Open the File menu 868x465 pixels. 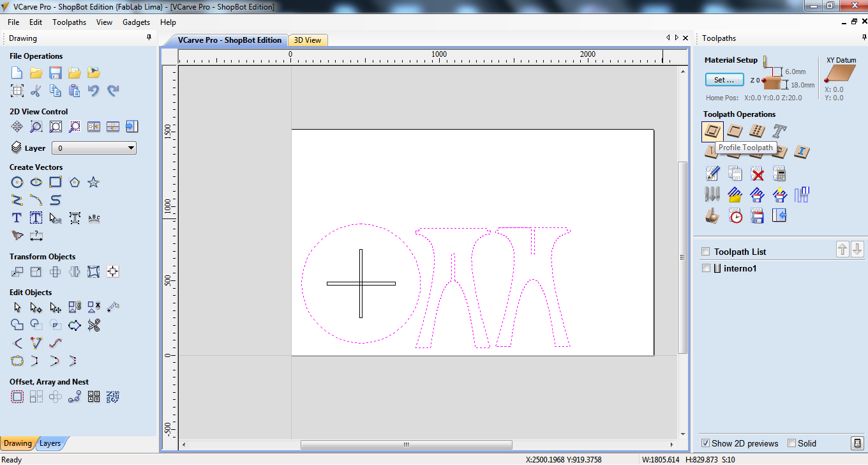pos(13,22)
